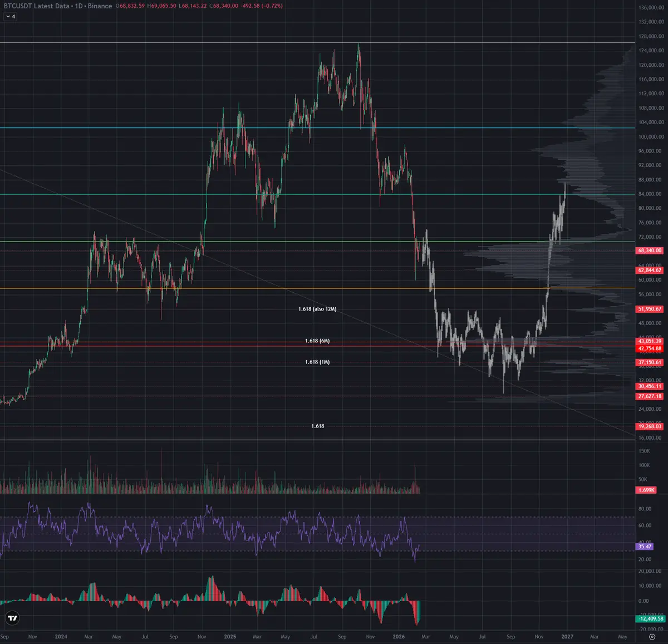Click the 2027 label on time axis
The image size is (668, 644).
pos(567,637)
